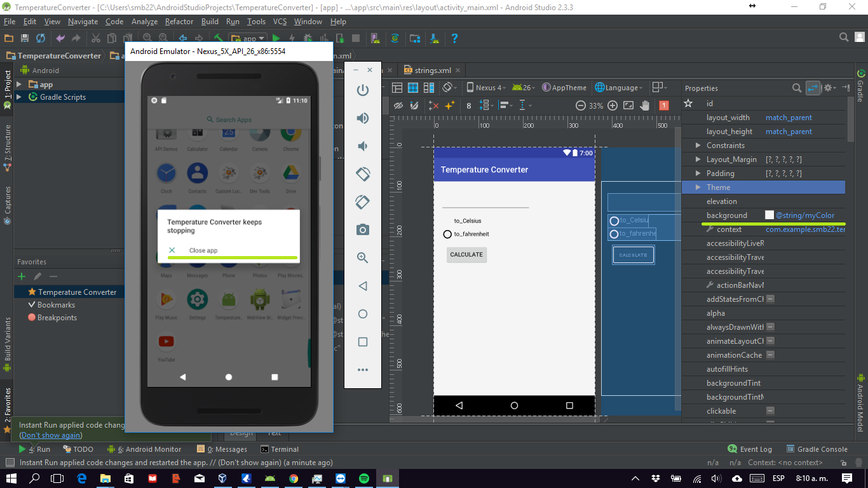Click the temperature input field in design preview
The height and width of the screenshot is (488, 868).
485,201
